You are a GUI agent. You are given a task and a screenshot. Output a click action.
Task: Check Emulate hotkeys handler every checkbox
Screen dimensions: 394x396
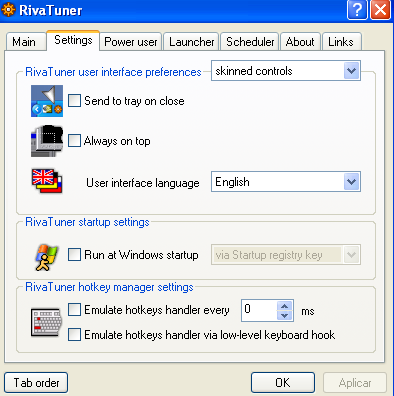coord(74,309)
